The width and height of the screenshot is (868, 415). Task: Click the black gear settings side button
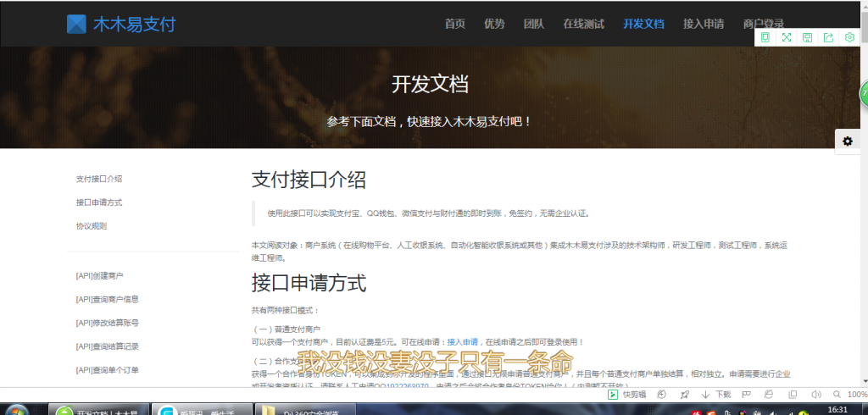[x=848, y=141]
